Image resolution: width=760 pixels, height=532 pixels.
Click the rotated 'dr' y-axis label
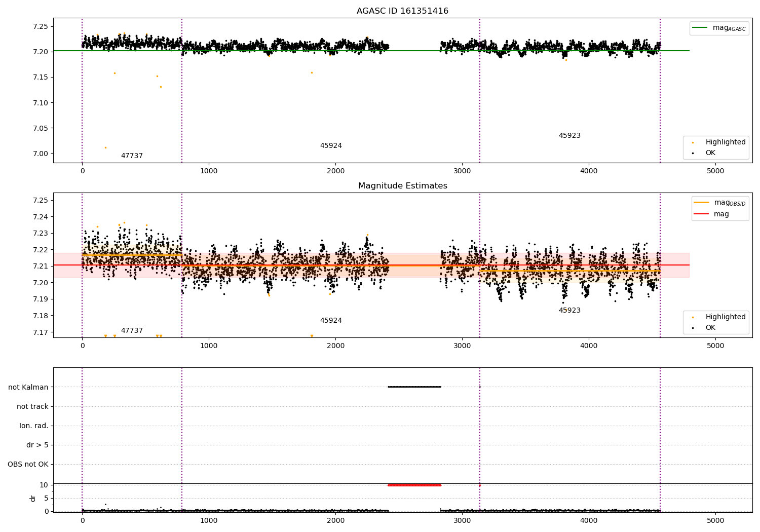click(33, 498)
